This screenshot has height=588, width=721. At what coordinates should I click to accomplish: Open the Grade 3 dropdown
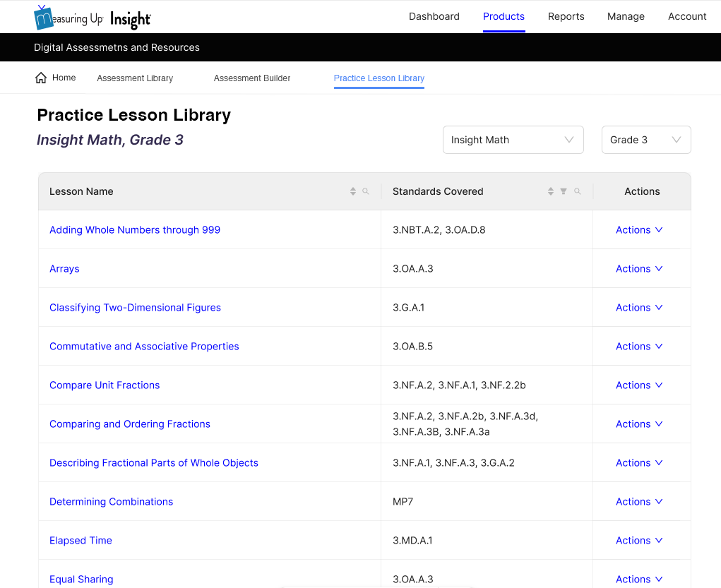point(646,140)
